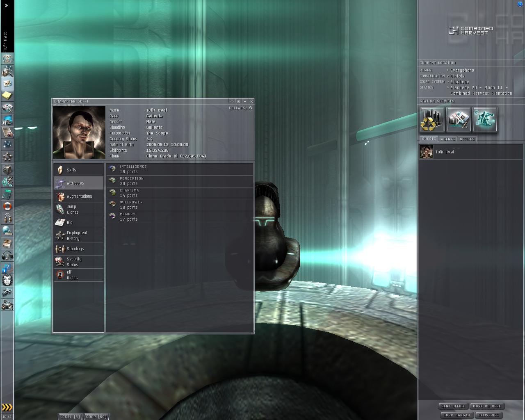Viewport: 525px width, 420px height.
Task: Click the Move HQ Here button
Action: pyautogui.click(x=487, y=406)
